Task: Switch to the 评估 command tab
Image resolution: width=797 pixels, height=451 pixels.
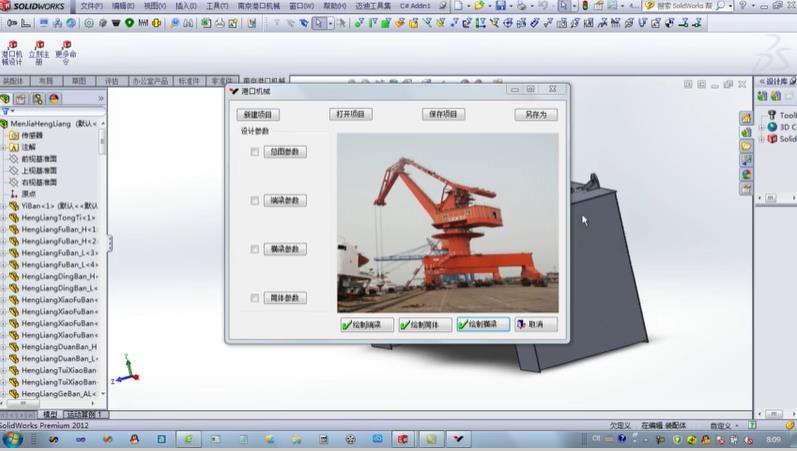Action: [x=111, y=81]
